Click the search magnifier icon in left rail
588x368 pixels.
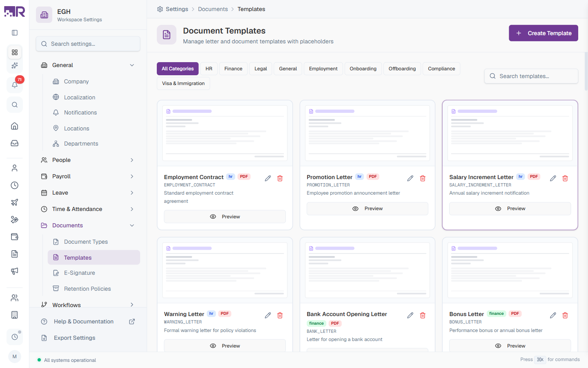coord(15,105)
